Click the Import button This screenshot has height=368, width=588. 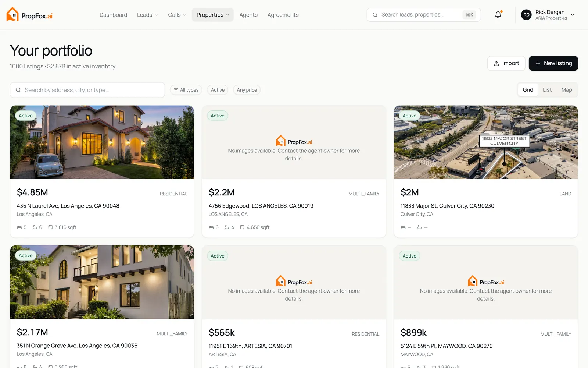pos(506,63)
